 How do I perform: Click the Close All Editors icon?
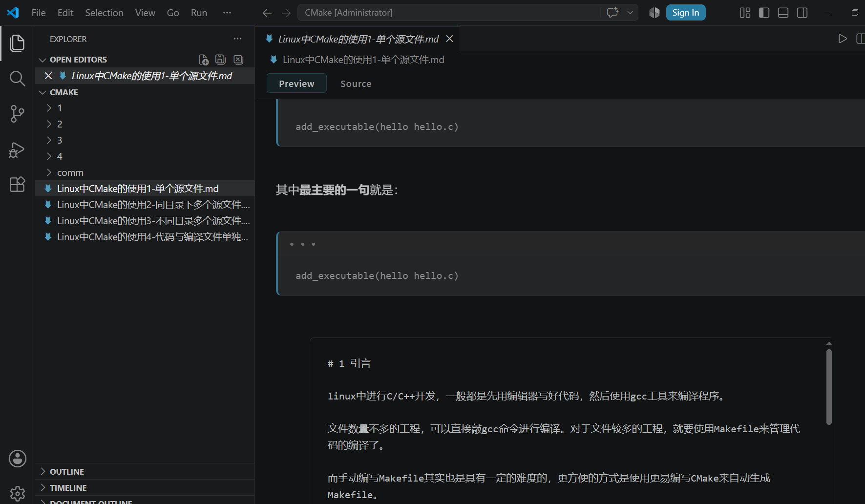[x=238, y=60]
